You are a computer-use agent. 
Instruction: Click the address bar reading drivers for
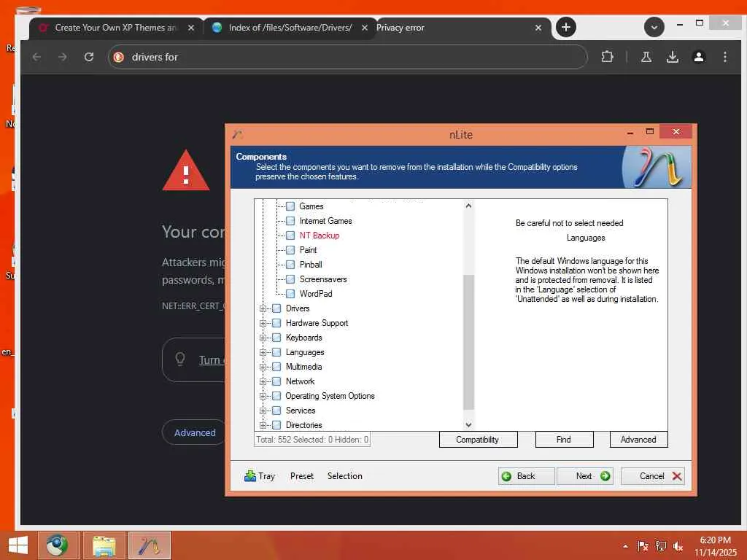(x=348, y=57)
